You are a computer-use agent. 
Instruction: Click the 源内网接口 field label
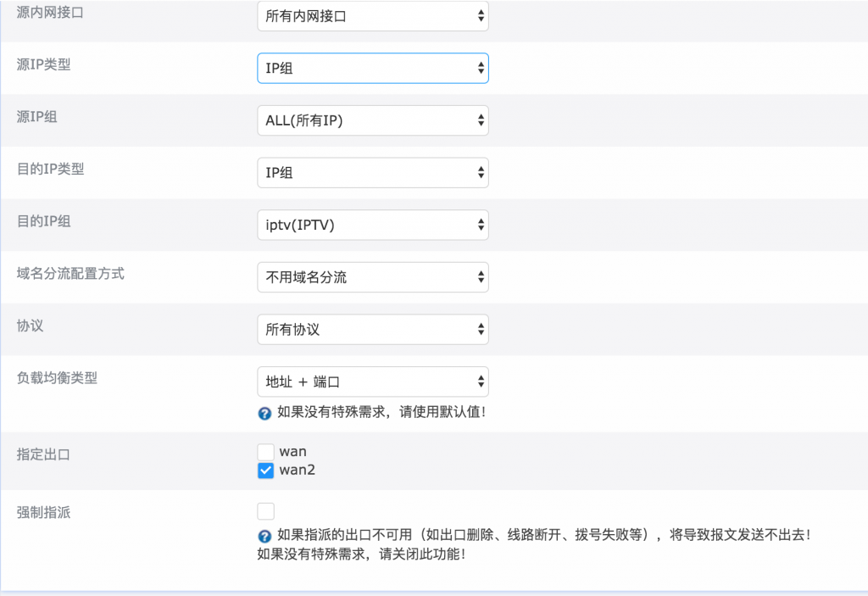[50, 12]
